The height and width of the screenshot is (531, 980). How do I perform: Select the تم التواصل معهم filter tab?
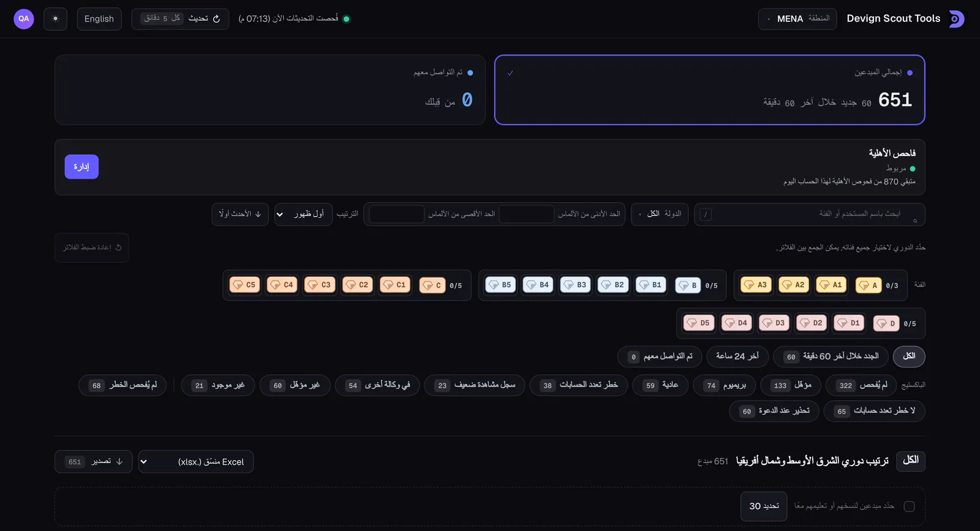[660, 356]
